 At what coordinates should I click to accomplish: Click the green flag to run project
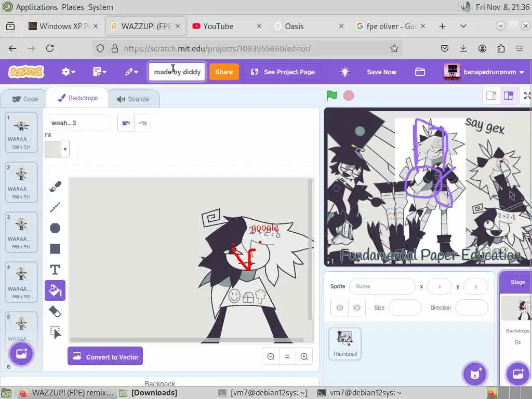click(x=332, y=96)
